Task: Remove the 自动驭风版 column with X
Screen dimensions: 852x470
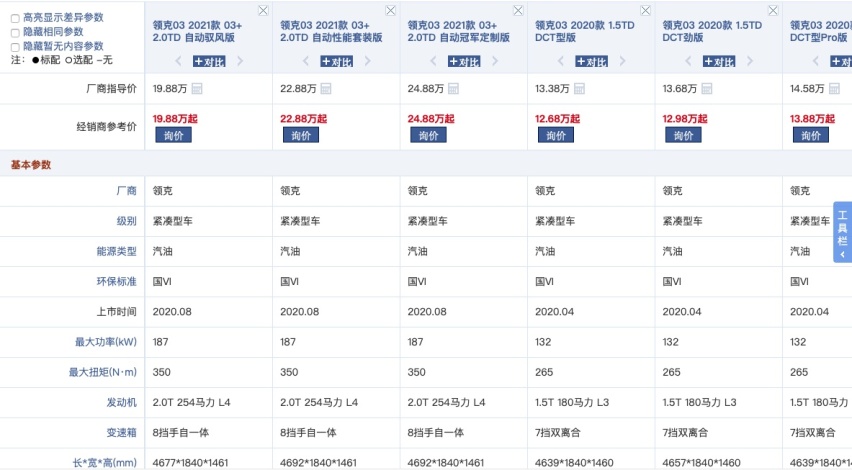Action: click(263, 10)
